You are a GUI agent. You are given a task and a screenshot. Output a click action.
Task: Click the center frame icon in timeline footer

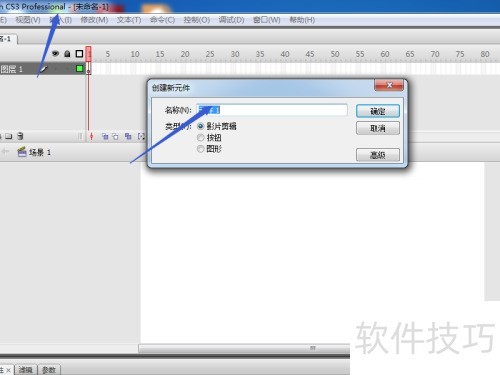pyautogui.click(x=91, y=136)
